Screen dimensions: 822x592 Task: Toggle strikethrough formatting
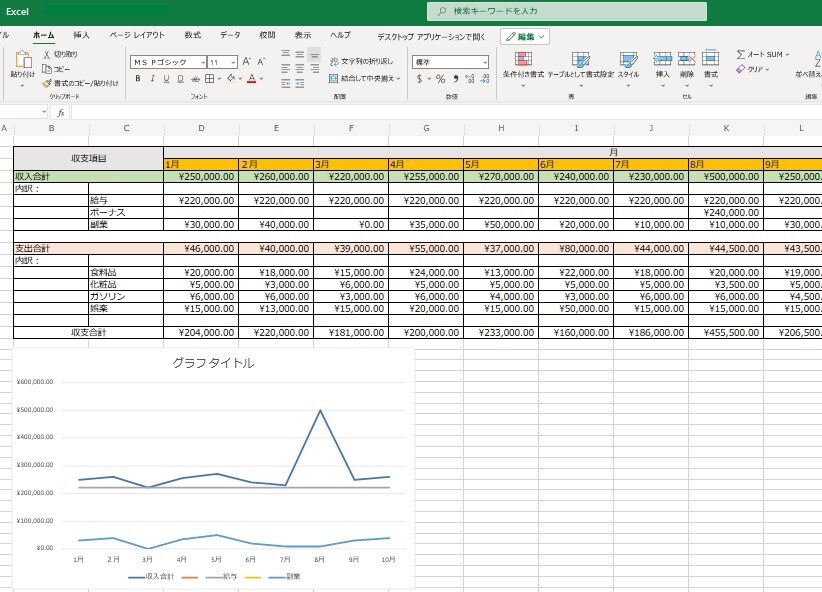tap(195, 79)
